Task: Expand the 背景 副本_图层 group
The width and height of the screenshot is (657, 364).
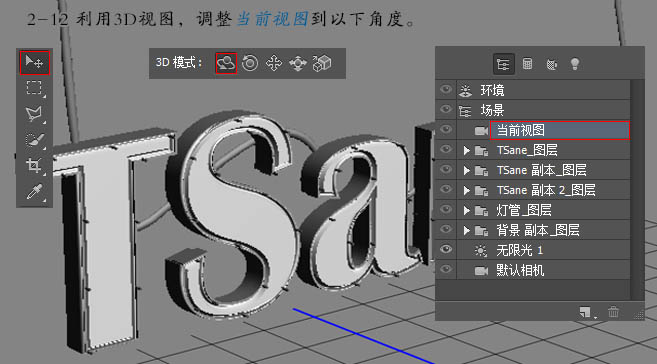Action: click(x=466, y=230)
